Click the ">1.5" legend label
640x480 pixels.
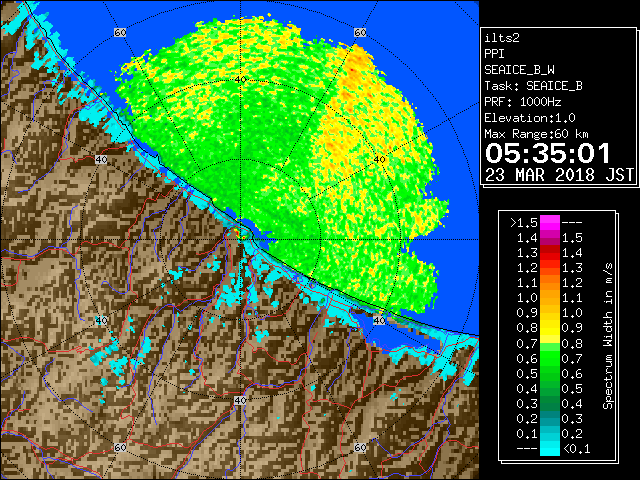click(524, 223)
